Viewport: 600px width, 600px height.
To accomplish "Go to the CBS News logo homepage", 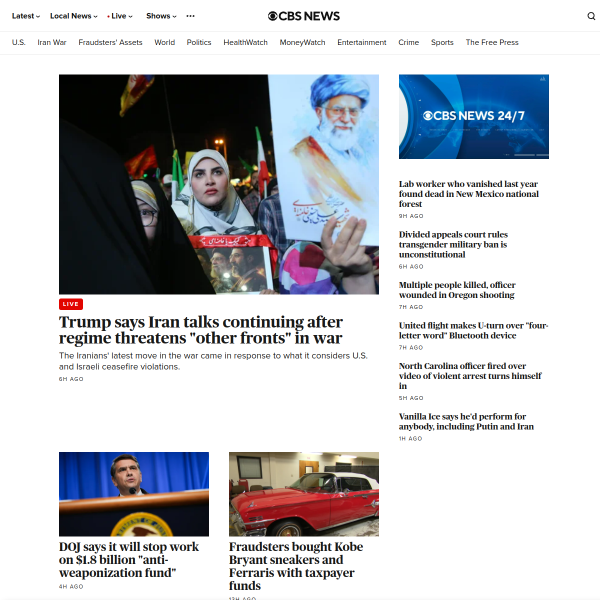I will (303, 16).
